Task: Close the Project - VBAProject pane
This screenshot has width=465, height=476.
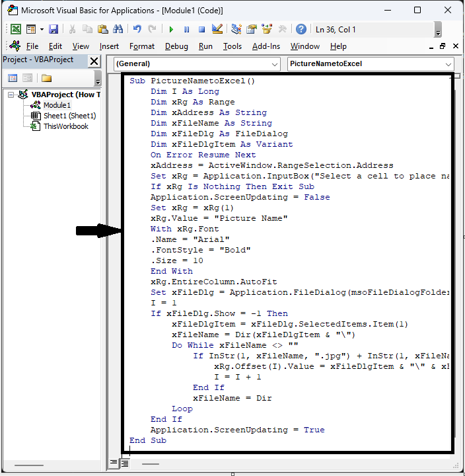Action: tap(94, 61)
